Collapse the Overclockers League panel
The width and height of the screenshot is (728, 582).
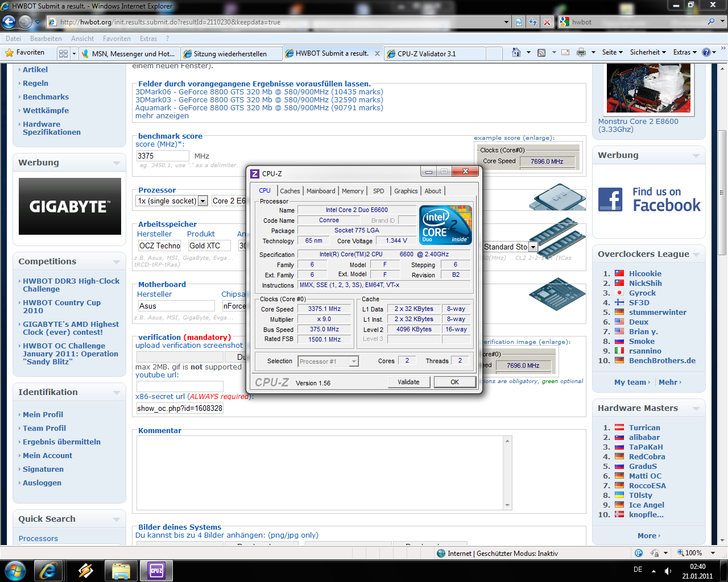[x=696, y=255]
